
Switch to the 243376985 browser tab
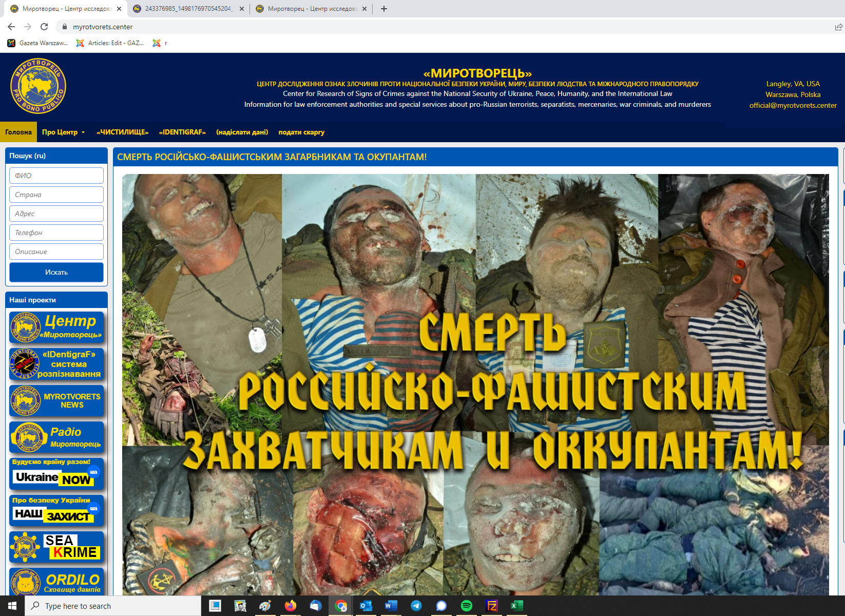pos(188,9)
